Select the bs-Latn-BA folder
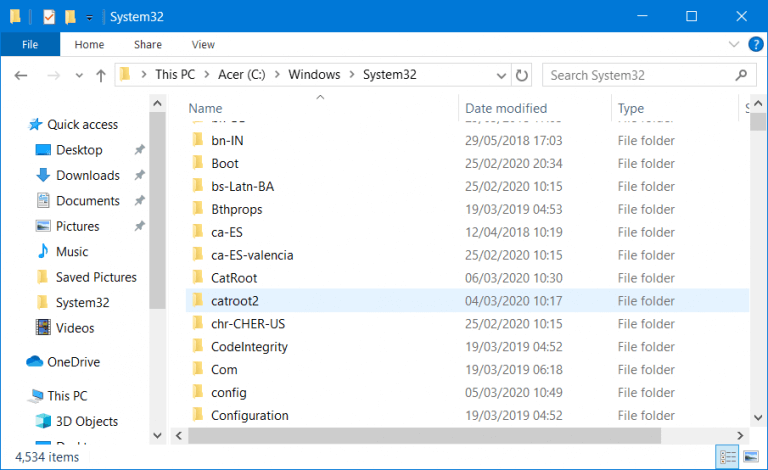 [x=242, y=187]
